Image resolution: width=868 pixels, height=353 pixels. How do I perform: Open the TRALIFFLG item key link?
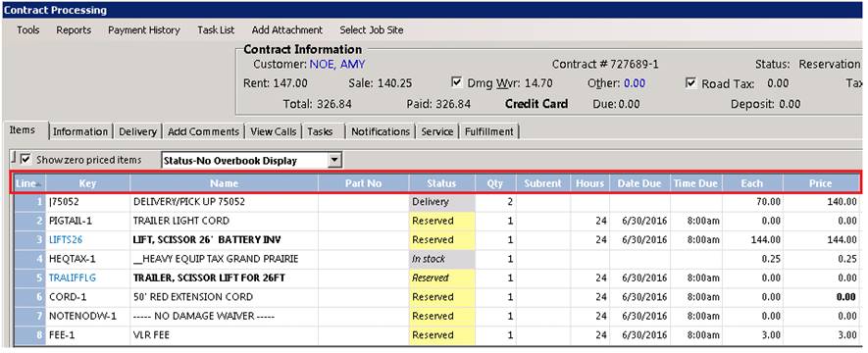(x=73, y=277)
